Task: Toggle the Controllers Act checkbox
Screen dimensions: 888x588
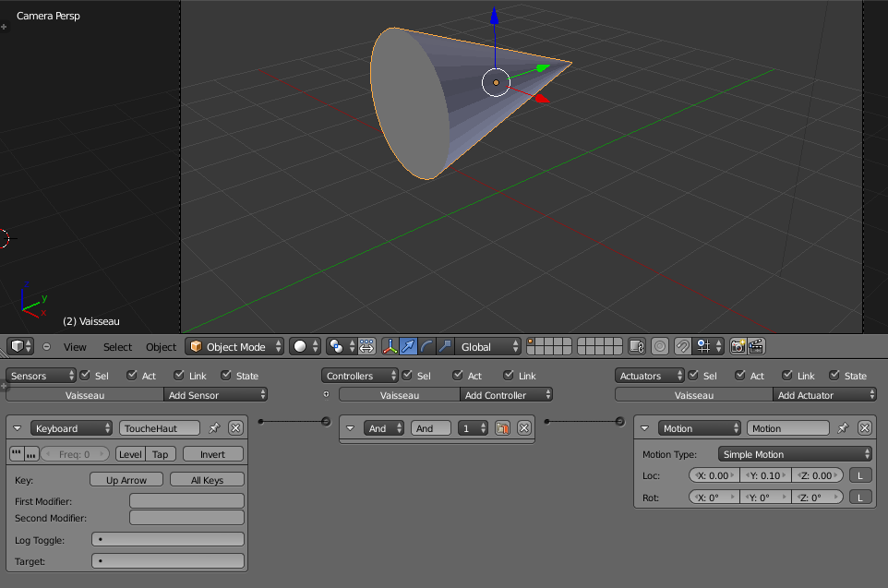Action: [458, 375]
